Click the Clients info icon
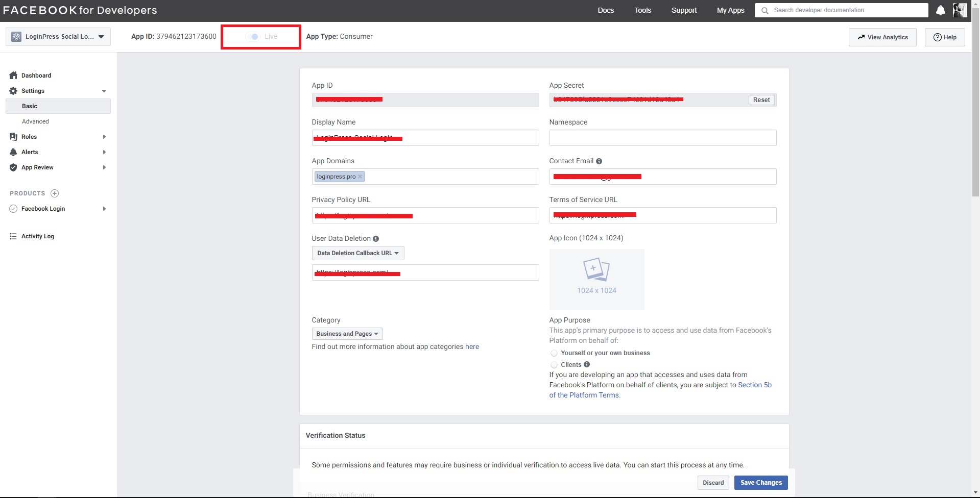Viewport: 980px width, 498px height. point(587,364)
